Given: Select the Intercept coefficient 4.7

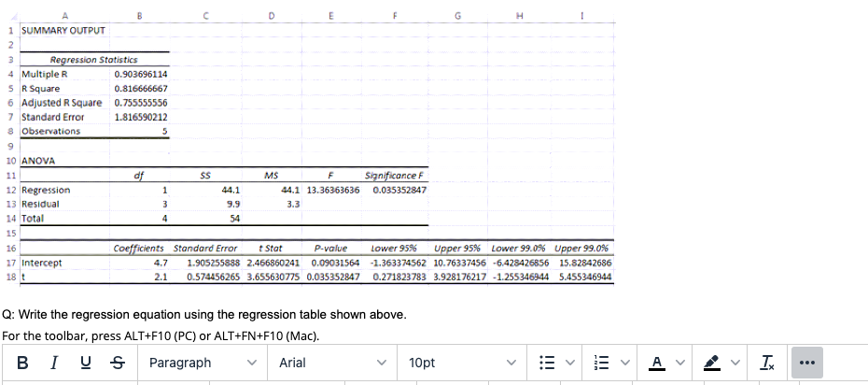Looking at the screenshot, I should [x=161, y=263].
